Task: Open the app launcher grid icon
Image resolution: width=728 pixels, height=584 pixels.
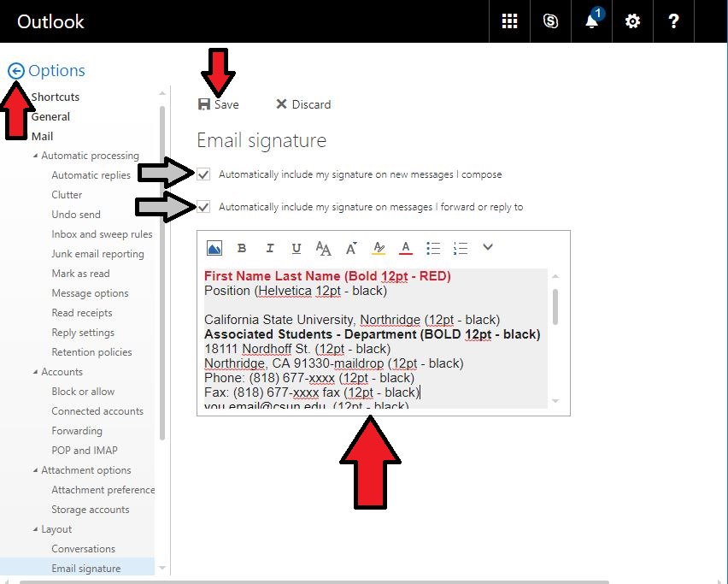Action: pos(509,21)
